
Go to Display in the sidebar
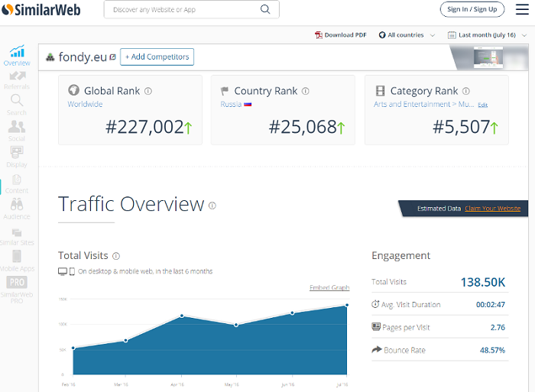tap(17, 157)
